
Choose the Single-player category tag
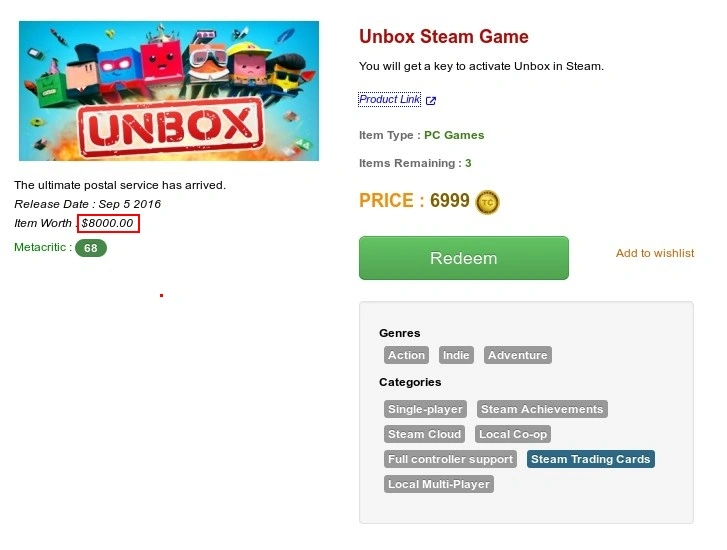coord(425,409)
